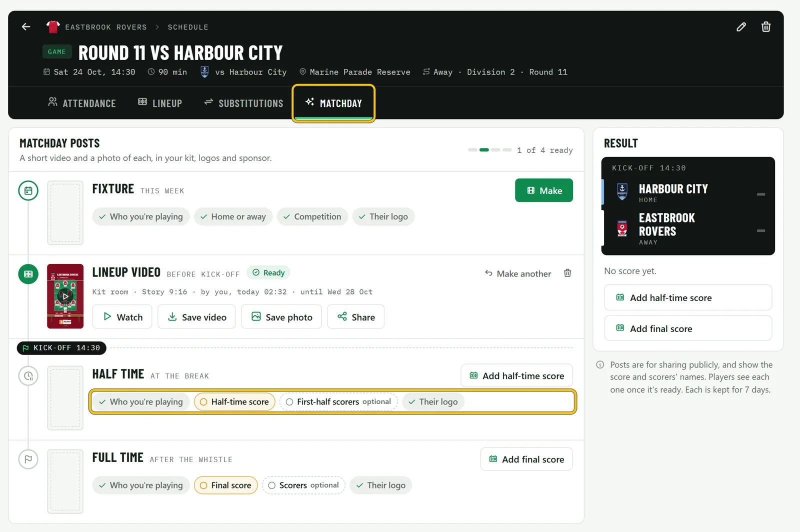Click the 1 of 4 ready progress bar
This screenshot has height=532, width=800.
click(x=490, y=150)
